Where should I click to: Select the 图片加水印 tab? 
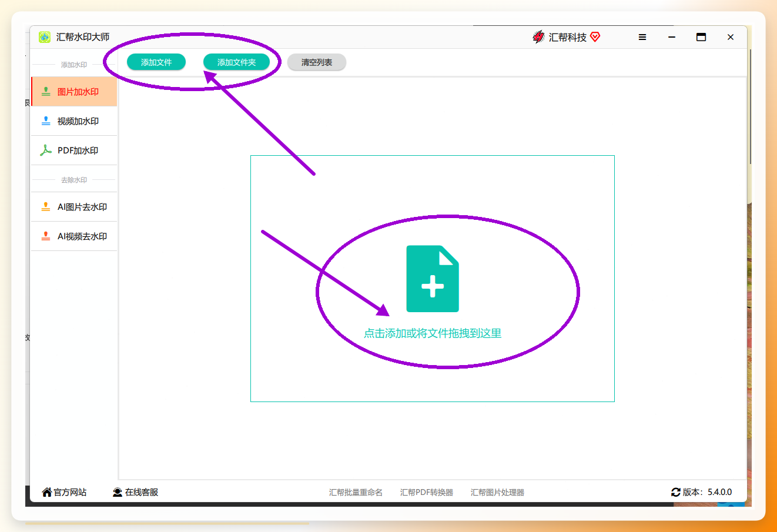pos(74,92)
